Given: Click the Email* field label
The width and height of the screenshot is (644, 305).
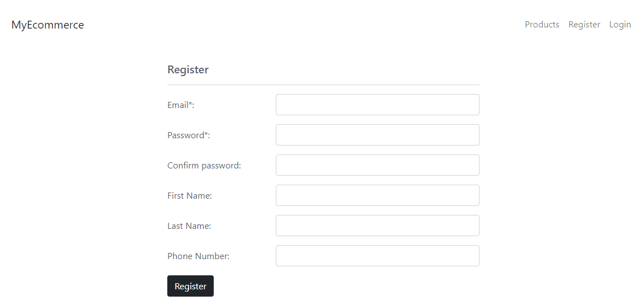Looking at the screenshot, I should (x=181, y=105).
